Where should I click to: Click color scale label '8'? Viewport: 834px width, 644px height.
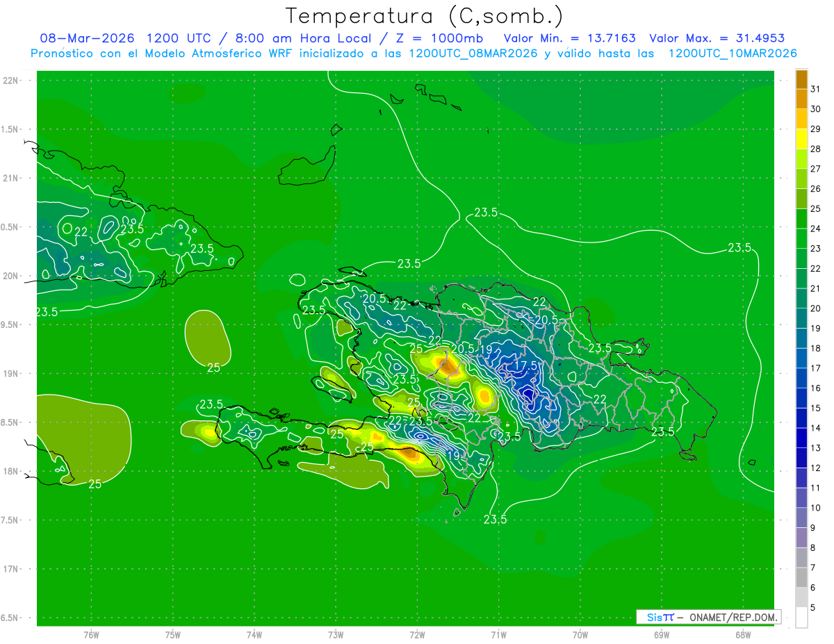pyautogui.click(x=813, y=547)
